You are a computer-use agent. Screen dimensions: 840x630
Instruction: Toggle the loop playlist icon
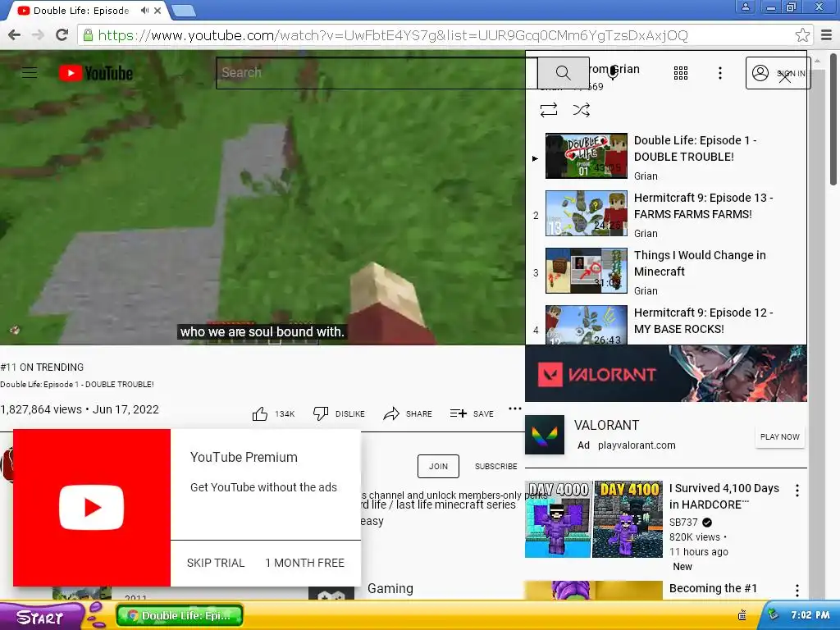[x=549, y=110]
